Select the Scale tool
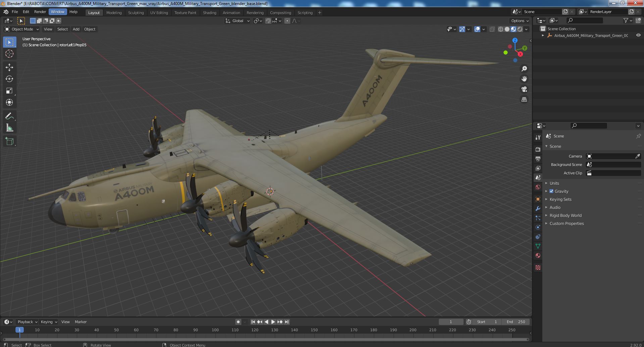The height and width of the screenshot is (347, 644). 9,91
